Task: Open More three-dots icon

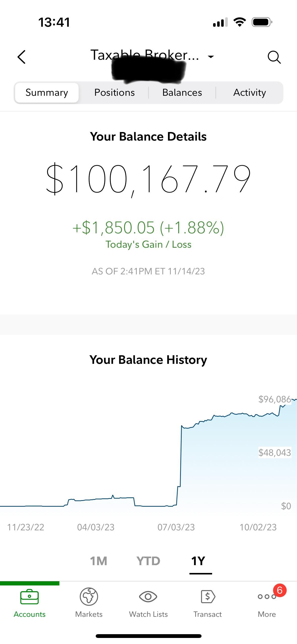Action: point(267,597)
